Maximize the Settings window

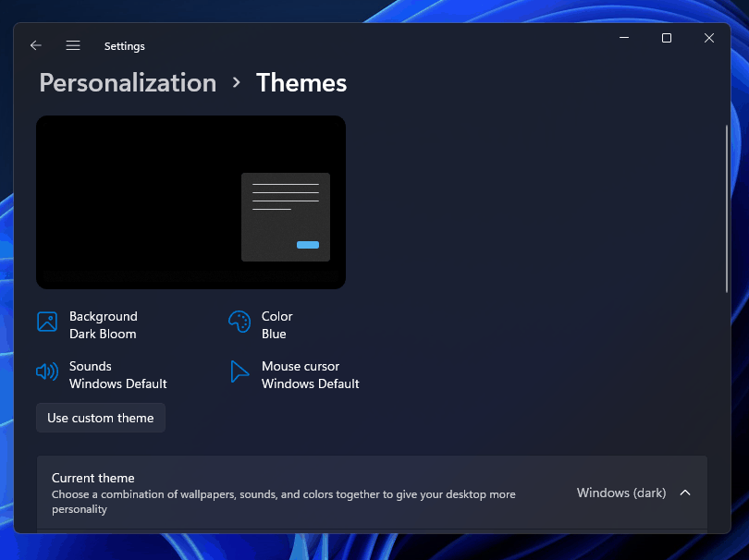pos(667,38)
